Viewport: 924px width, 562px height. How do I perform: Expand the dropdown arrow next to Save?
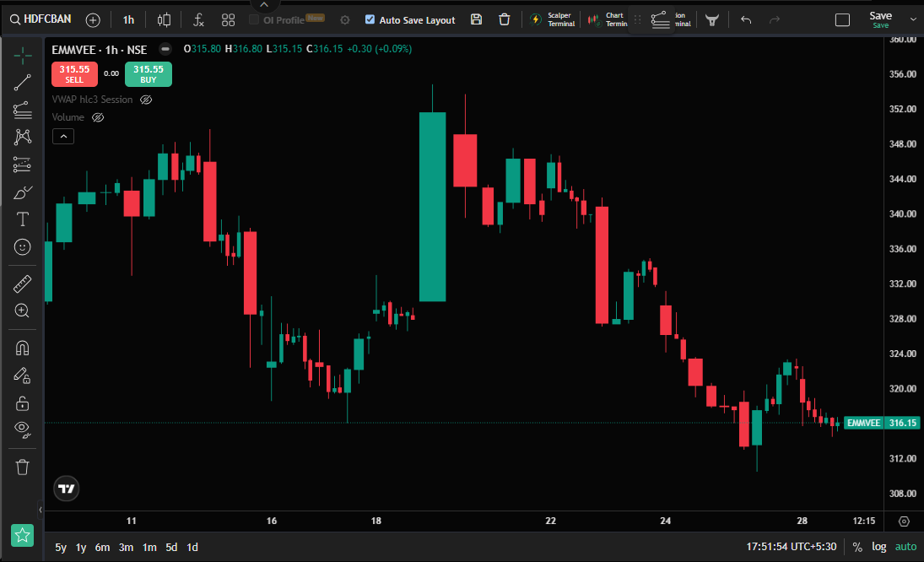tap(913, 19)
